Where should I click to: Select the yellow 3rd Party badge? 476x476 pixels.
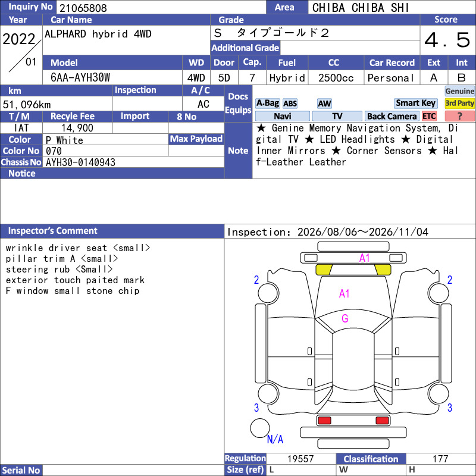(459, 103)
